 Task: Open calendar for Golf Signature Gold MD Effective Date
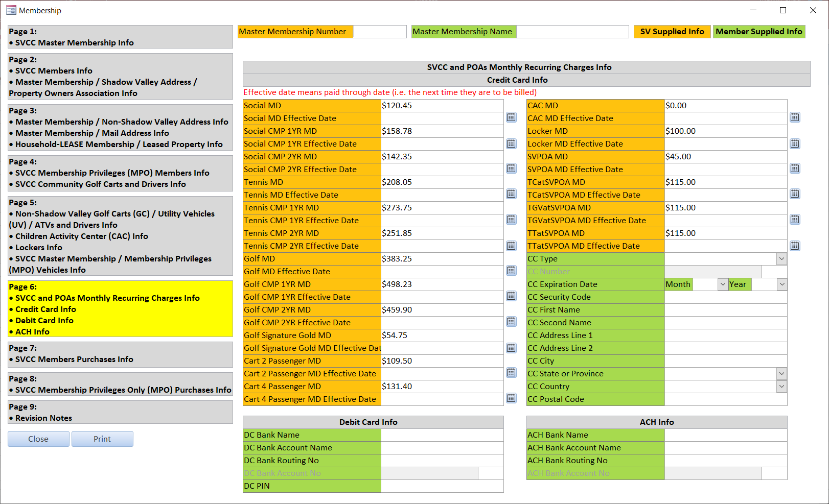511,348
